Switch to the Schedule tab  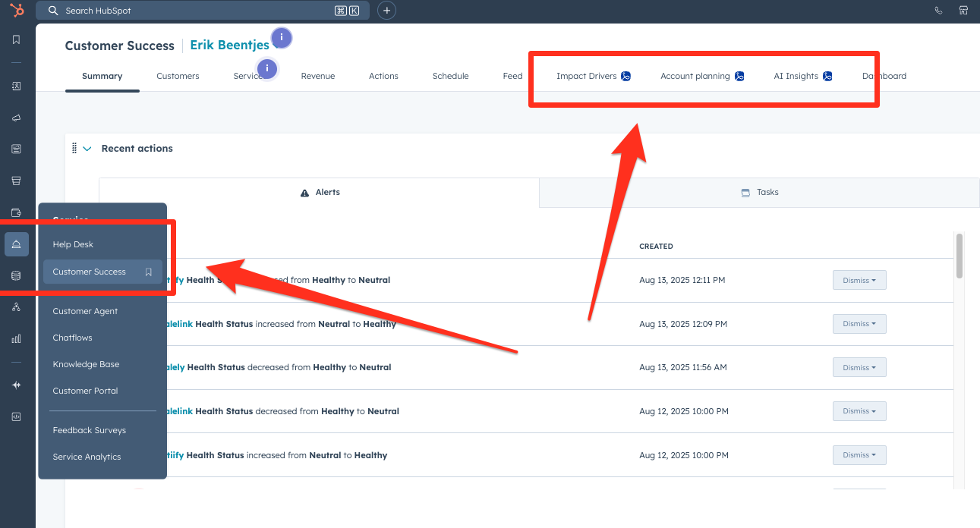pyautogui.click(x=451, y=76)
